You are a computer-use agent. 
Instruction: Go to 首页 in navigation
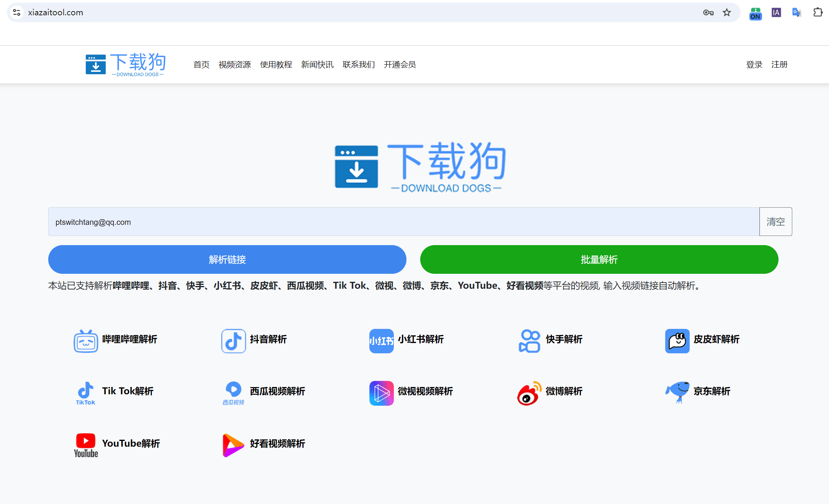coord(201,65)
